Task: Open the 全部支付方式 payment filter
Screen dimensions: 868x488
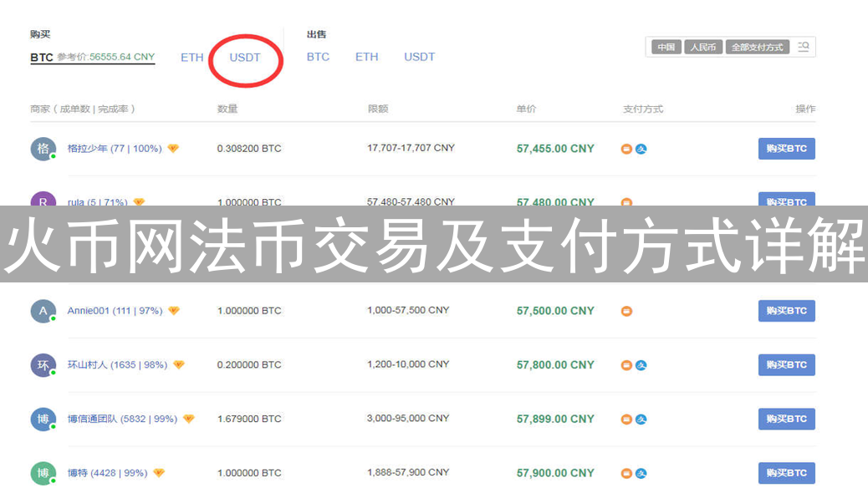Action: click(x=758, y=47)
